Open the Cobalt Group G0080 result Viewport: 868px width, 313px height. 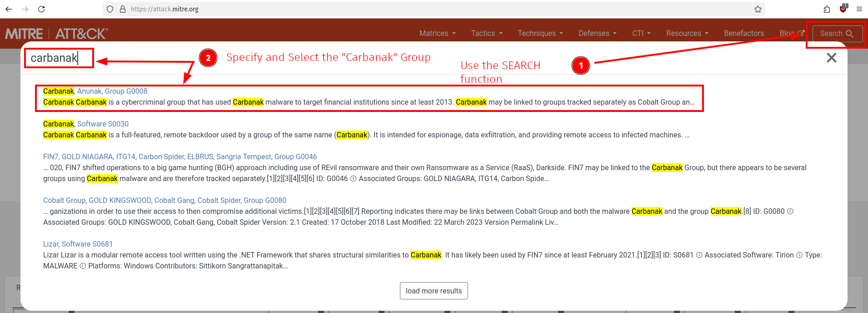165,201
